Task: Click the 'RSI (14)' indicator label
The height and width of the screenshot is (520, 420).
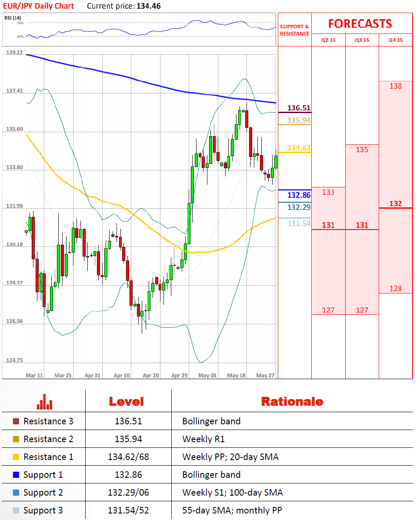Action: coord(13,17)
